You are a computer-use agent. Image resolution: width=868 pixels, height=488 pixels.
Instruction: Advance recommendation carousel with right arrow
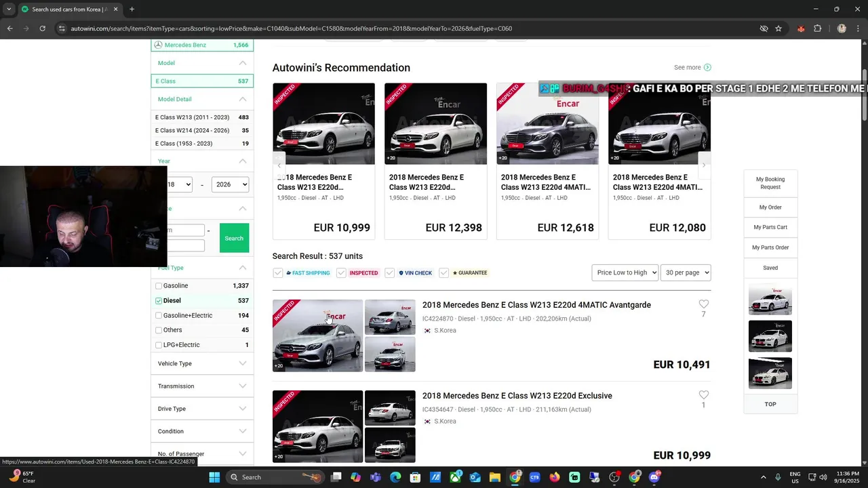(703, 165)
